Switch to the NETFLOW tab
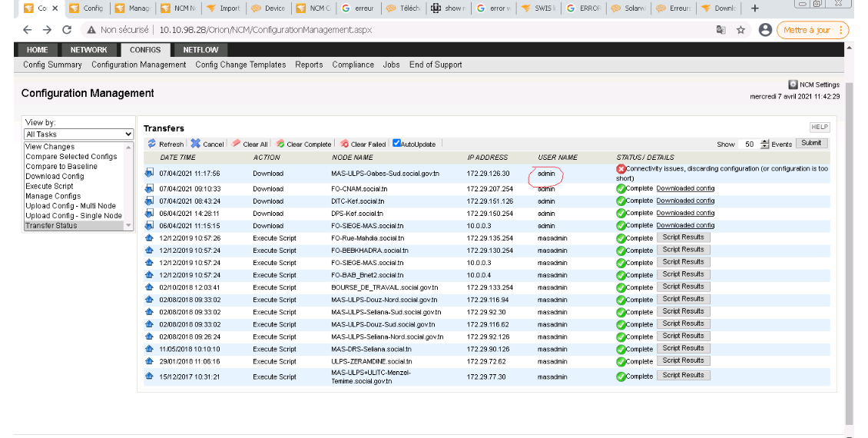The image size is (868, 438). (x=200, y=50)
